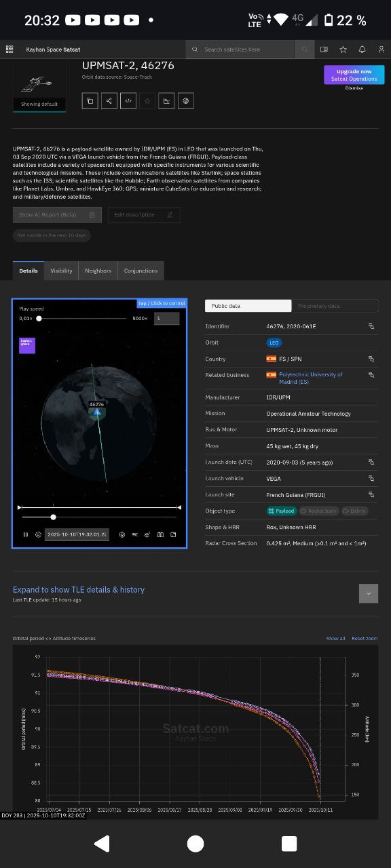Viewport: 391px width, 868px height.
Task: Expand TLE details chevron button
Action: (x=369, y=593)
